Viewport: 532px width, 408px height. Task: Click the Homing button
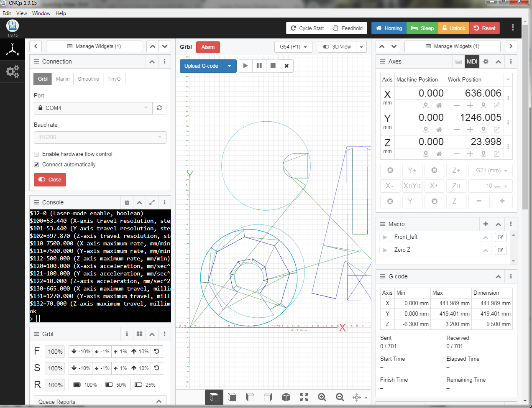coord(389,28)
